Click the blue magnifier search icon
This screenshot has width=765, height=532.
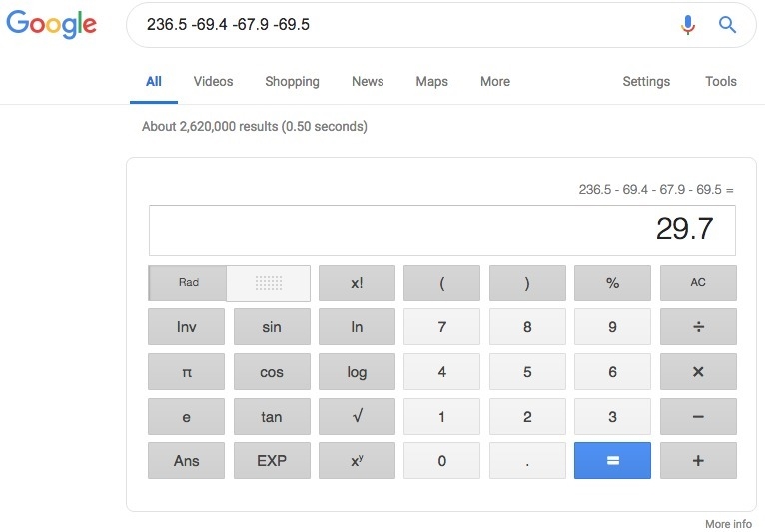[x=727, y=24]
